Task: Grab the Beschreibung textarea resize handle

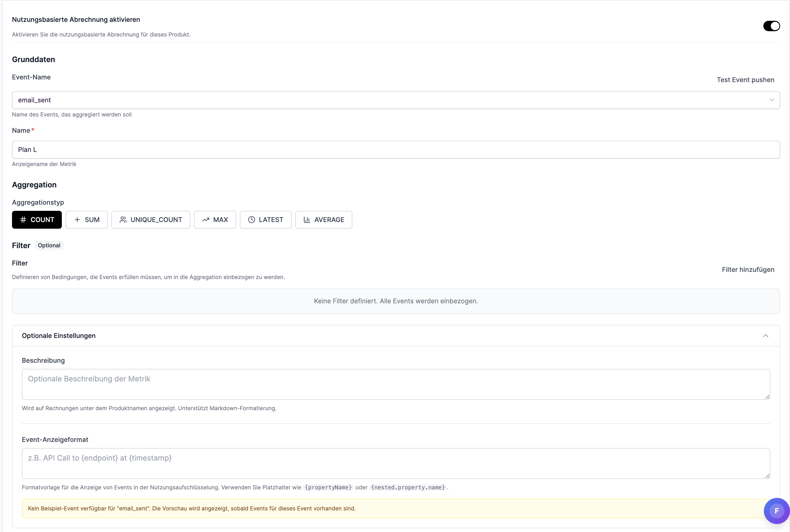Action: [x=767, y=397]
